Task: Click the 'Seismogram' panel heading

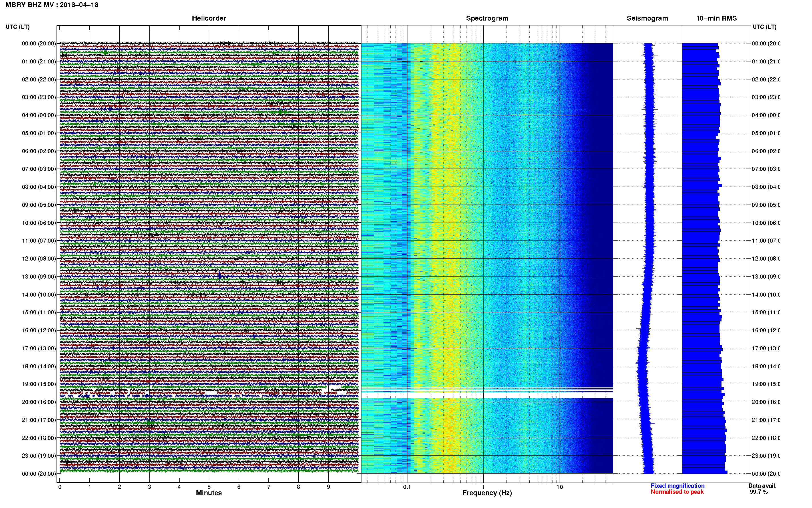Action: pyautogui.click(x=647, y=18)
